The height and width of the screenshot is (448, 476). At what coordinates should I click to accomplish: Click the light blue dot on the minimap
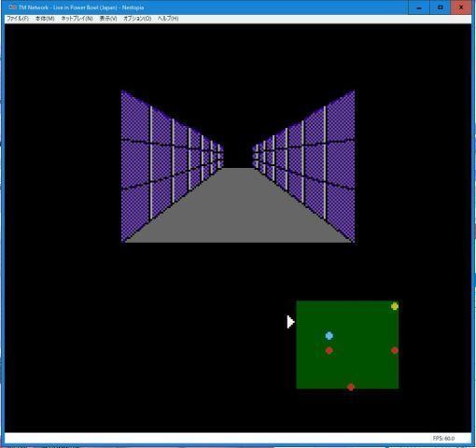pyautogui.click(x=329, y=336)
